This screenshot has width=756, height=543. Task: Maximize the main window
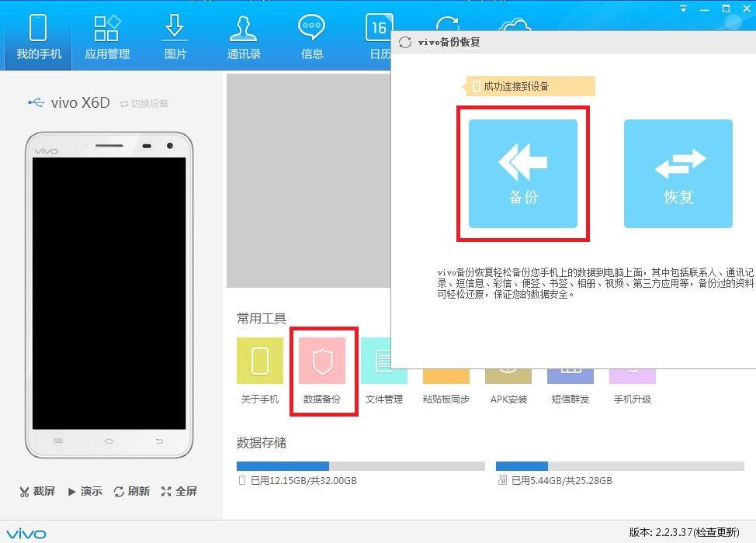tap(726, 9)
